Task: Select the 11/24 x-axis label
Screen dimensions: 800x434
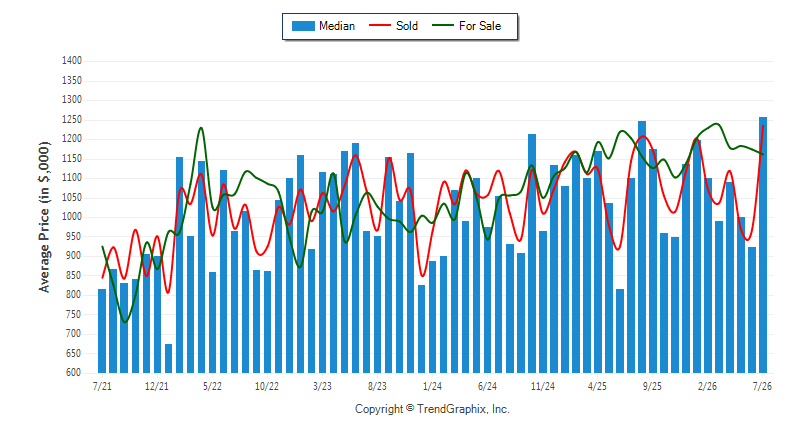Action: coord(542,386)
